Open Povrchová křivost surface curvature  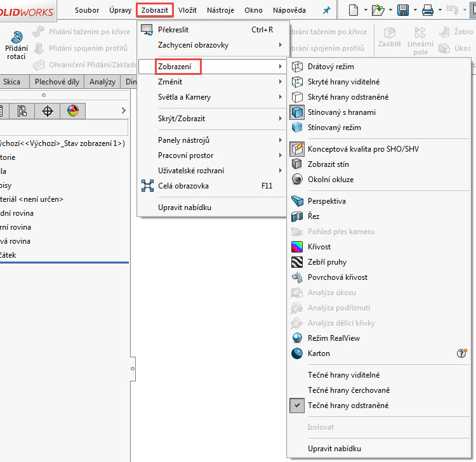[378, 277]
